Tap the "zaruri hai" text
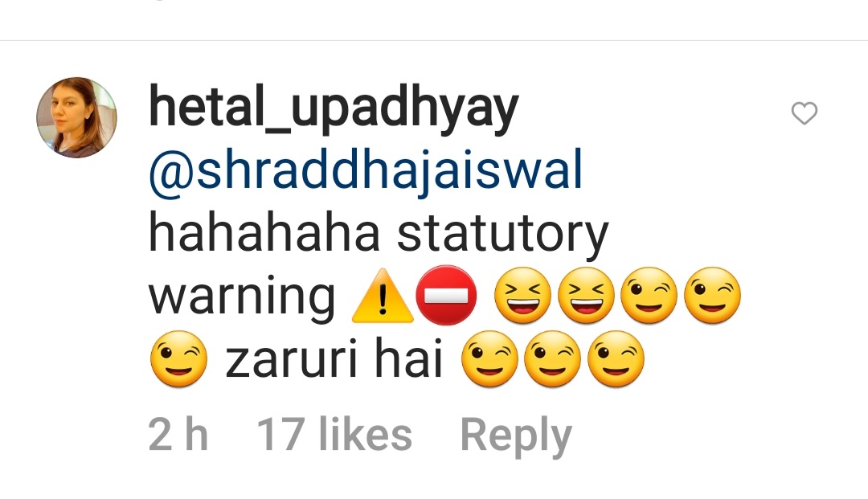The image size is (868, 499). (334, 358)
